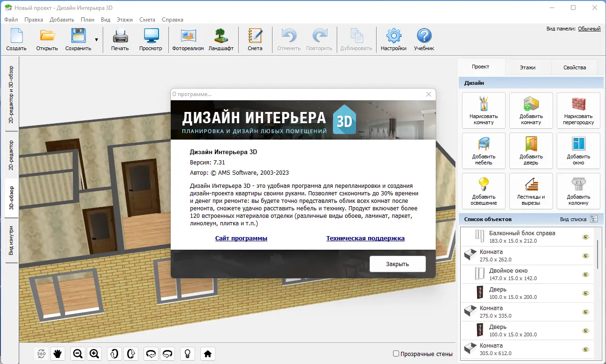606x364 pixels.
Task: Select Добавить мебель in Design panel
Action: click(x=484, y=150)
